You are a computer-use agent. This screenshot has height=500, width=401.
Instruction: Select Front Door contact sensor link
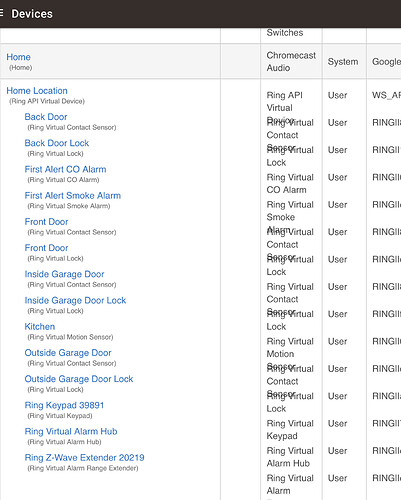[x=46, y=222]
